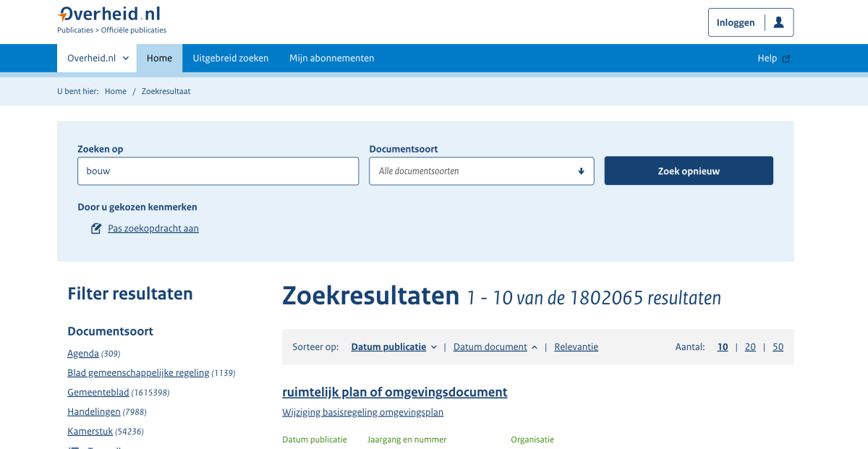Click Home in the breadcrumb trail
Viewport: 868px width, 449px height.
[x=115, y=91]
